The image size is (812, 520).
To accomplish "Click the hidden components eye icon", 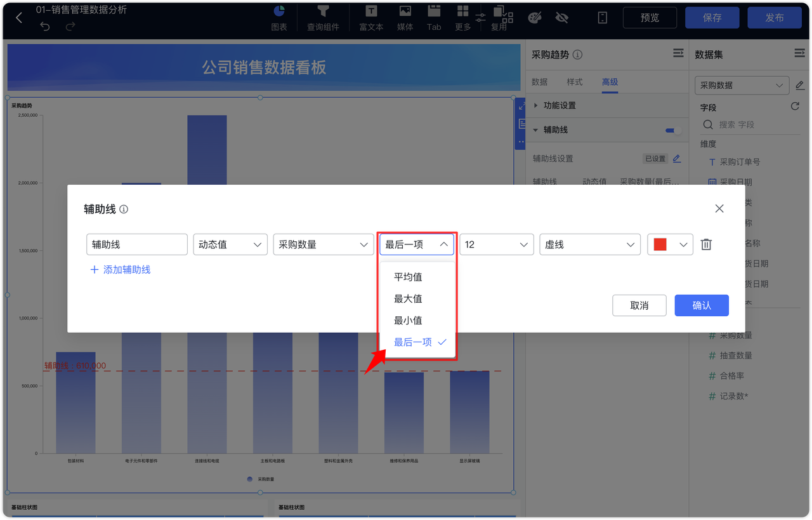I will point(562,17).
